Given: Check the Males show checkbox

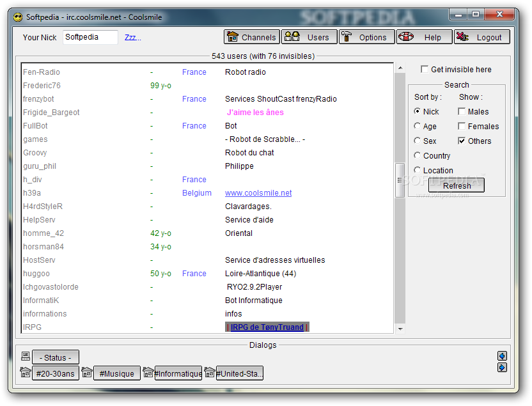Looking at the screenshot, I should pyautogui.click(x=462, y=111).
